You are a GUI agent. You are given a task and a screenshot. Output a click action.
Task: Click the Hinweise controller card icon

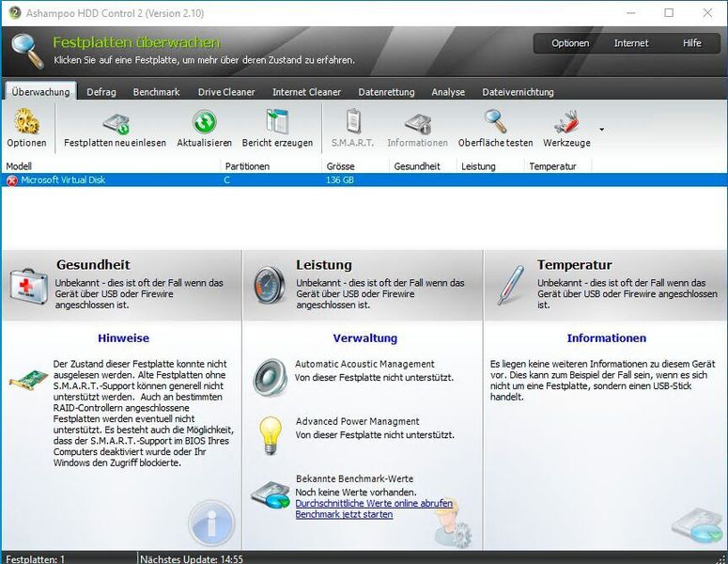[29, 380]
